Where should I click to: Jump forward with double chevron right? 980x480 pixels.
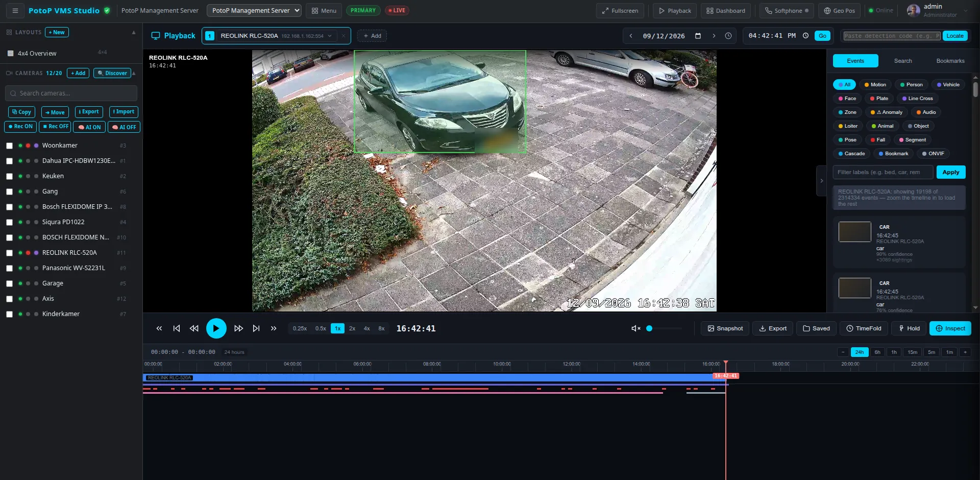tap(274, 328)
